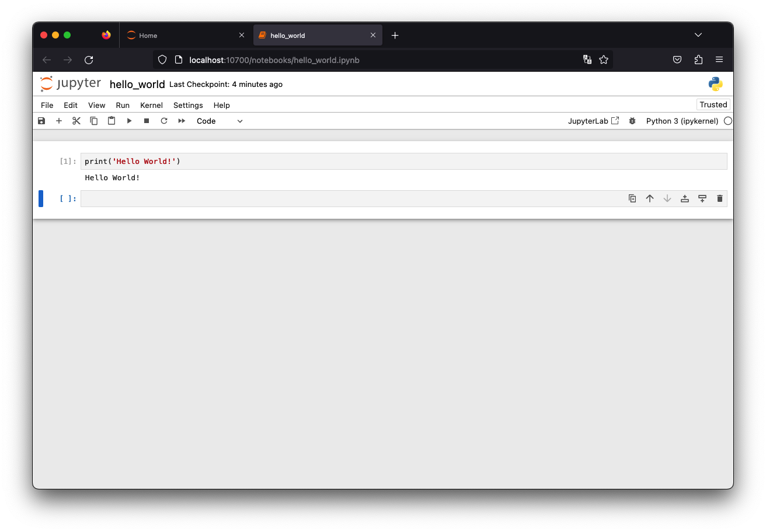Duplicate the cell with the duplicate icon

pyautogui.click(x=632, y=198)
